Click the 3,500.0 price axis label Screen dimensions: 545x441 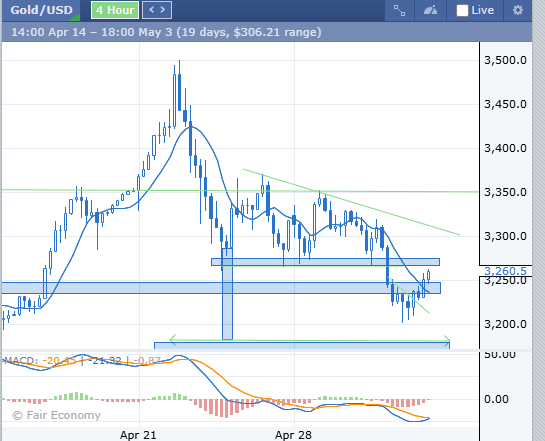[x=505, y=60]
